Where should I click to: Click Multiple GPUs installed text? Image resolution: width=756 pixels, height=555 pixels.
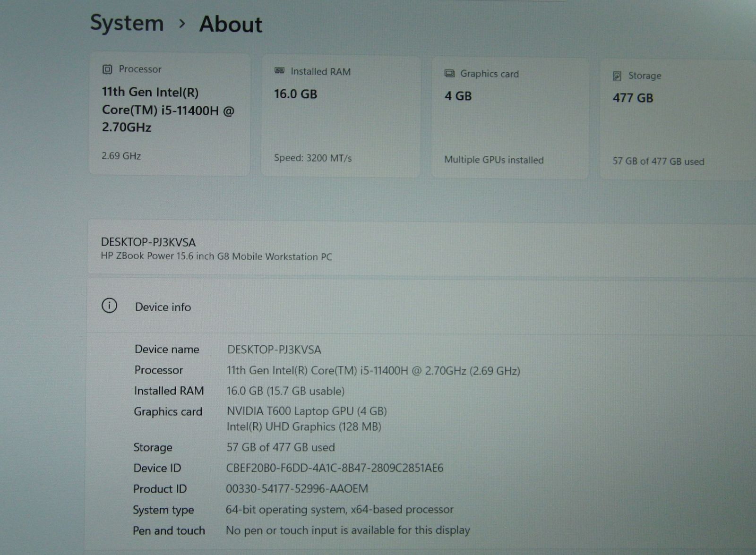[494, 160]
